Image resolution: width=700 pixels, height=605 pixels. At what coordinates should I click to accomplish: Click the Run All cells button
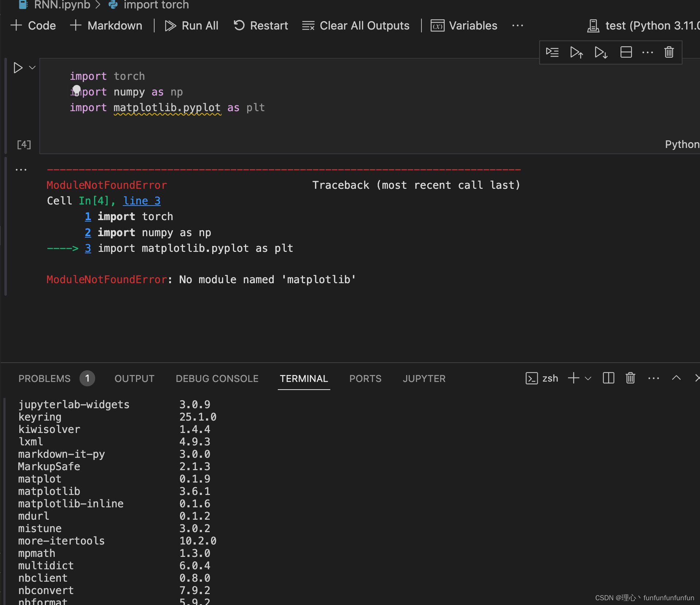pos(190,26)
